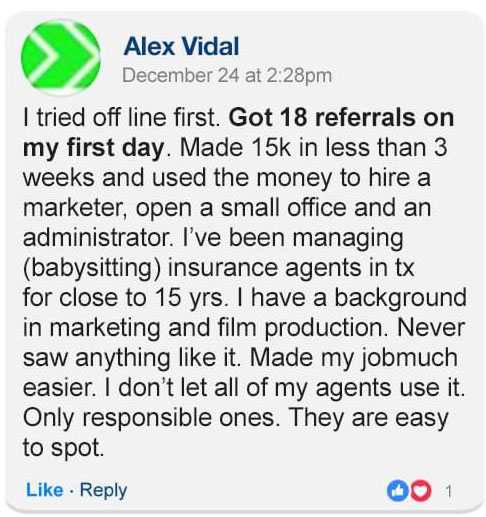
Task: Visit the Alex Vidal profile name link
Action: pyautogui.click(x=181, y=46)
